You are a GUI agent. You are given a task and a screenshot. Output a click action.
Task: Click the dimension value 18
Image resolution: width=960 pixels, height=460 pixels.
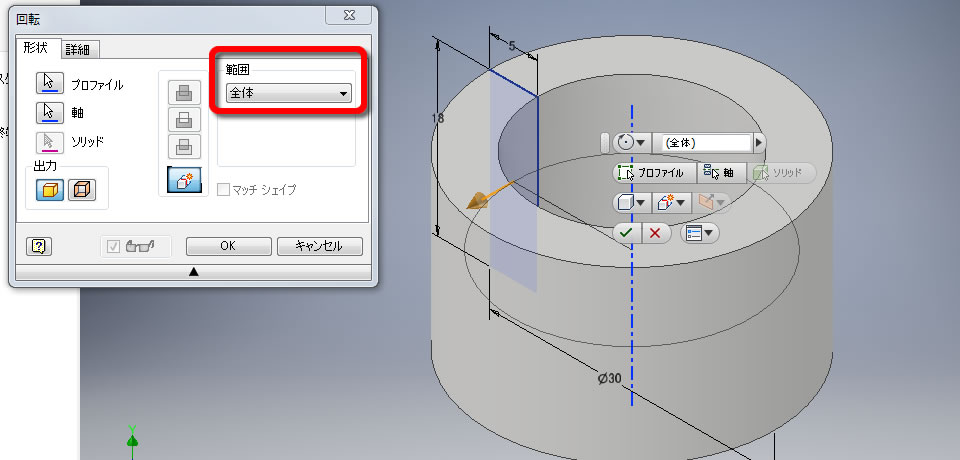coord(438,118)
